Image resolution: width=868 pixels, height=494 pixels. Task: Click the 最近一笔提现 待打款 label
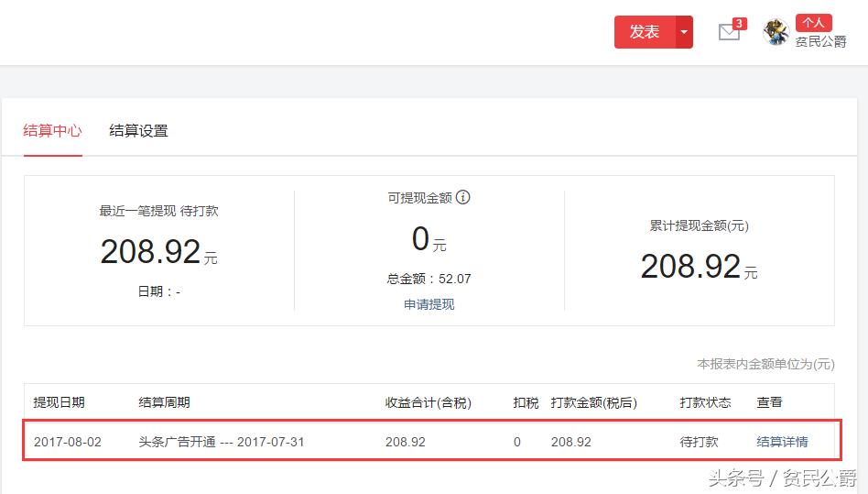pyautogui.click(x=159, y=211)
